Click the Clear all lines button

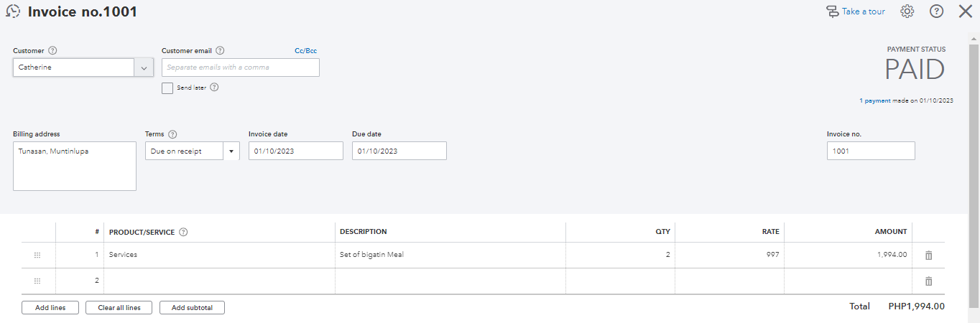[x=119, y=308]
